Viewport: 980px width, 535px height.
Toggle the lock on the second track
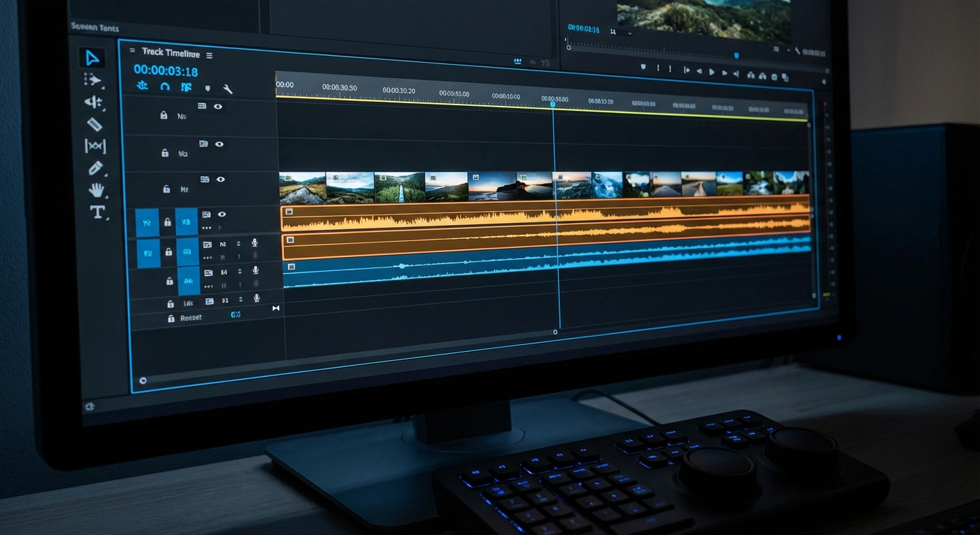tap(164, 153)
